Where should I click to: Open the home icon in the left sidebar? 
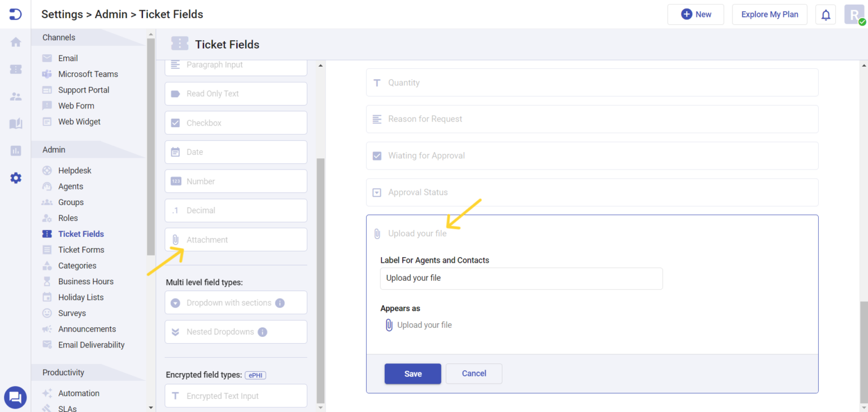click(15, 42)
